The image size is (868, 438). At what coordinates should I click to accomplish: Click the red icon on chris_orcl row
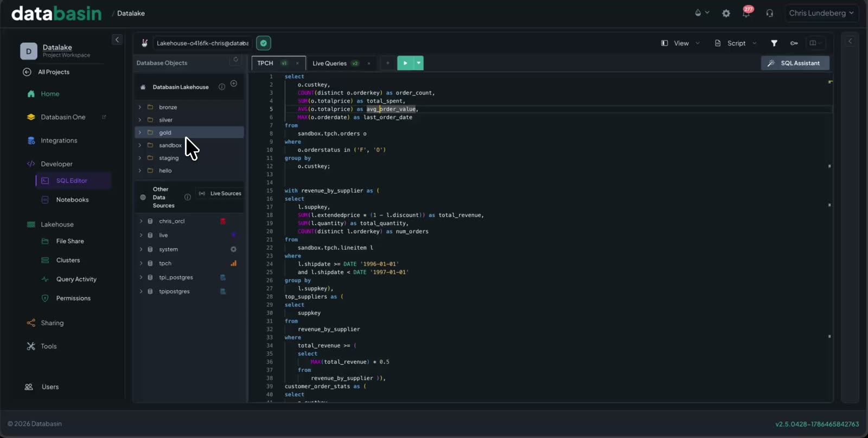click(x=223, y=221)
